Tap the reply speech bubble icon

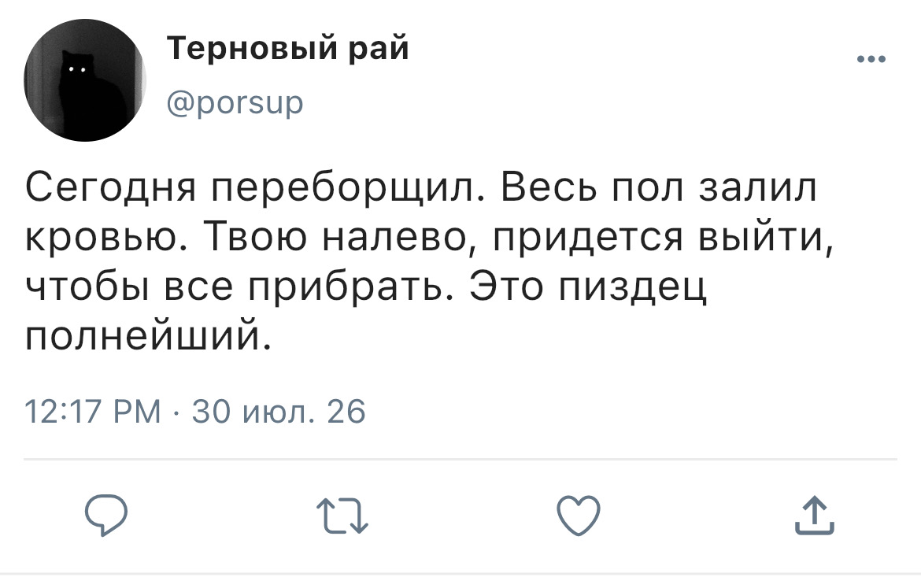tap(105, 515)
